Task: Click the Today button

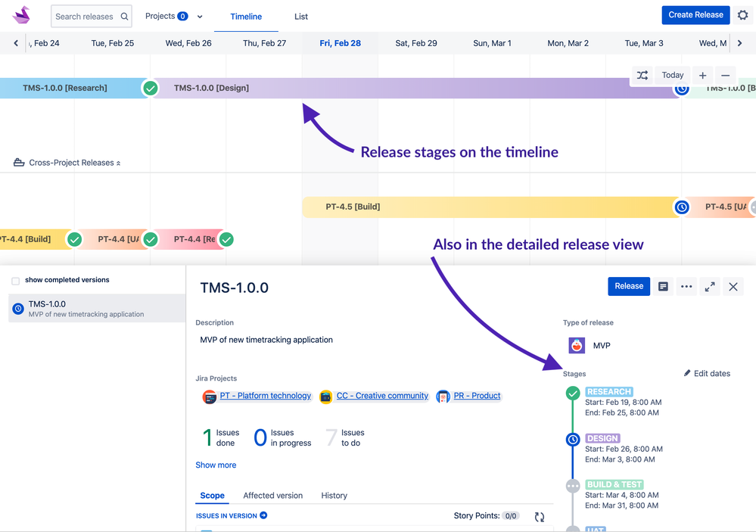Action: (x=673, y=75)
